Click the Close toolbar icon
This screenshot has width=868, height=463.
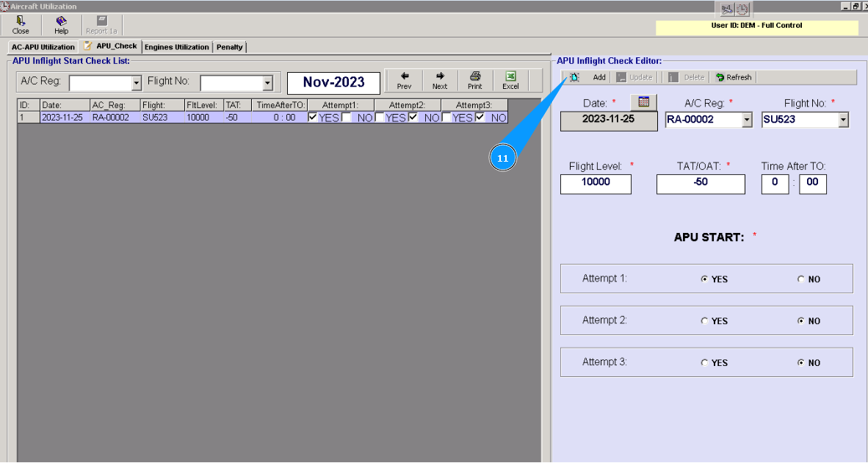pyautogui.click(x=21, y=25)
